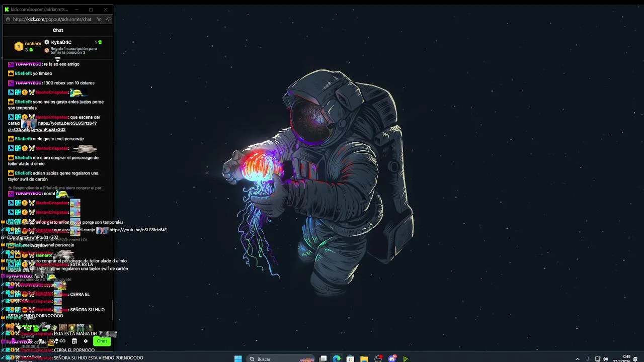Click "Regala 1 suscripción para tomar la posición 3"
The image size is (644, 362).
point(73,50)
